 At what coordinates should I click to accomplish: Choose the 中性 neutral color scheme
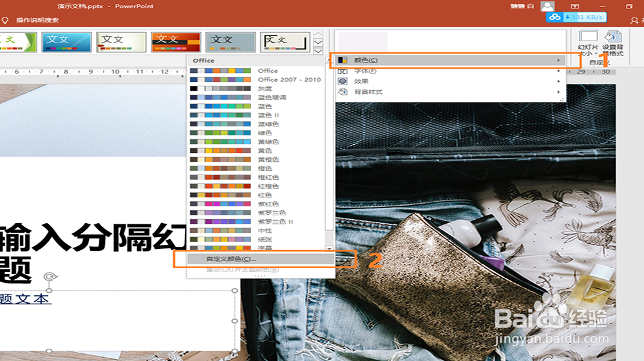(257, 230)
